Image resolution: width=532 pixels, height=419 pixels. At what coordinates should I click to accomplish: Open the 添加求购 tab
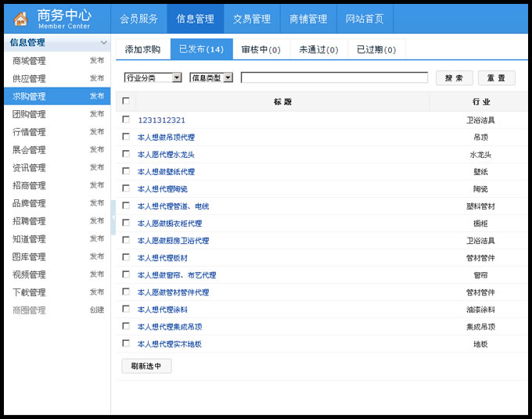(x=142, y=50)
